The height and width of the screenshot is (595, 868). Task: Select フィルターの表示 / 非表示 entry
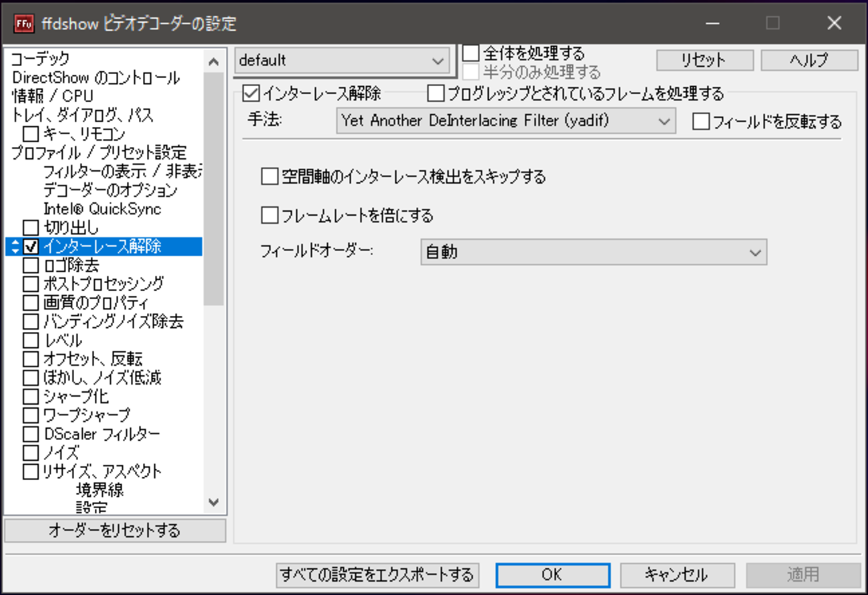[x=122, y=172]
